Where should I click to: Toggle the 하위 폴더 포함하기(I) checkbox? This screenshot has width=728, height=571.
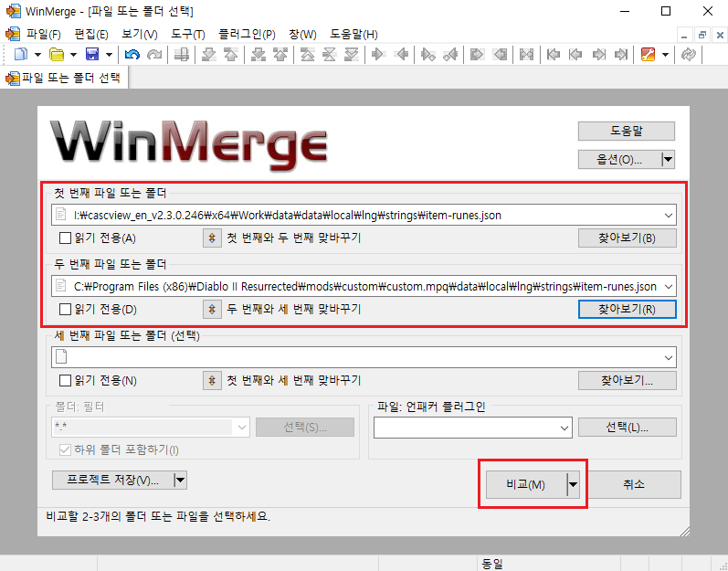(x=65, y=449)
